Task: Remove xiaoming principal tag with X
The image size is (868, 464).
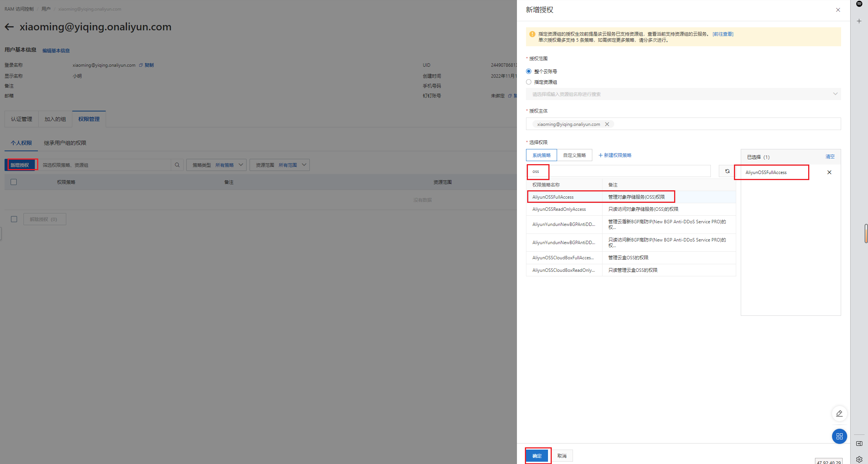Action: pyautogui.click(x=607, y=124)
